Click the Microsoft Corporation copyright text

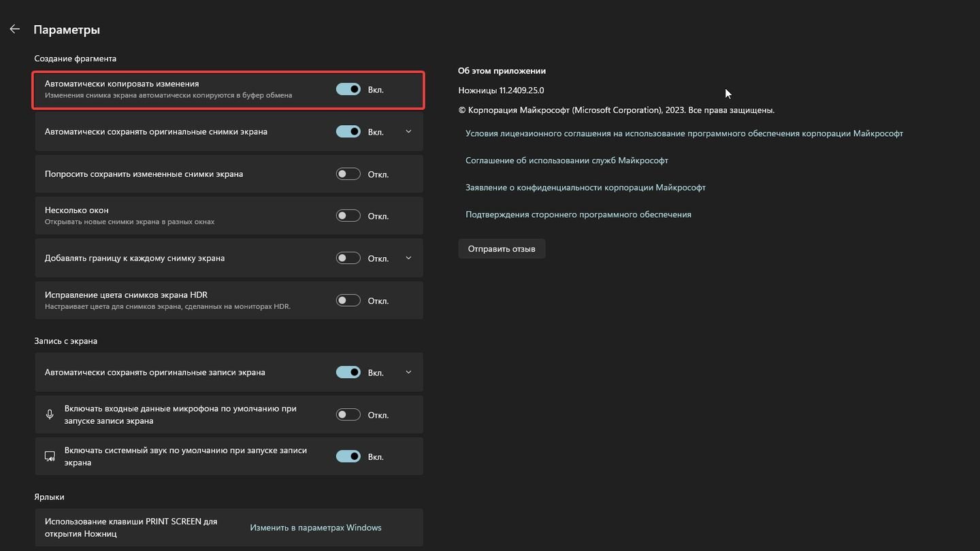point(616,110)
